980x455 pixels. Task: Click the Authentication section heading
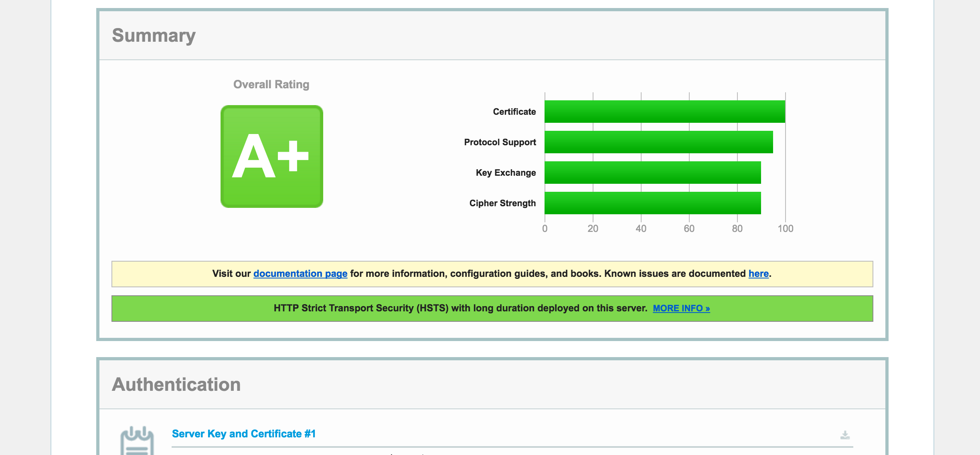(176, 384)
